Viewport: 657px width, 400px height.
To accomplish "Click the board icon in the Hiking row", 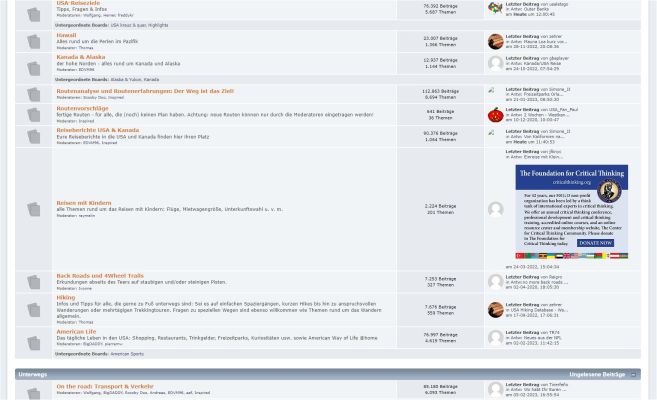I will pos(34,310).
